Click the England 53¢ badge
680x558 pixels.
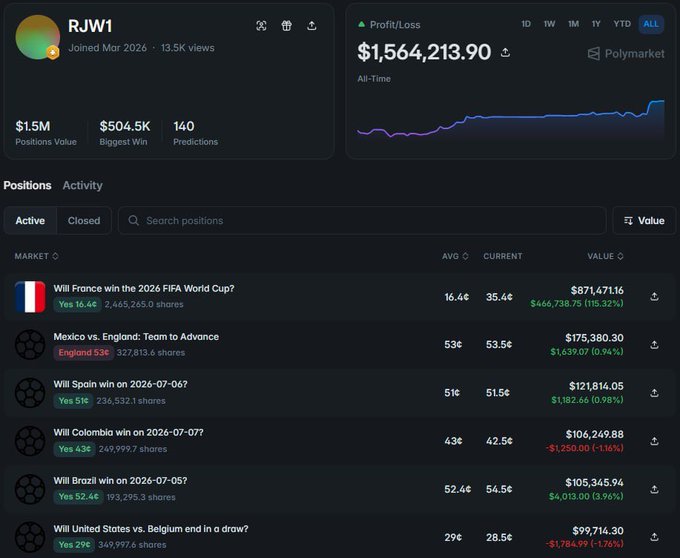[84, 352]
